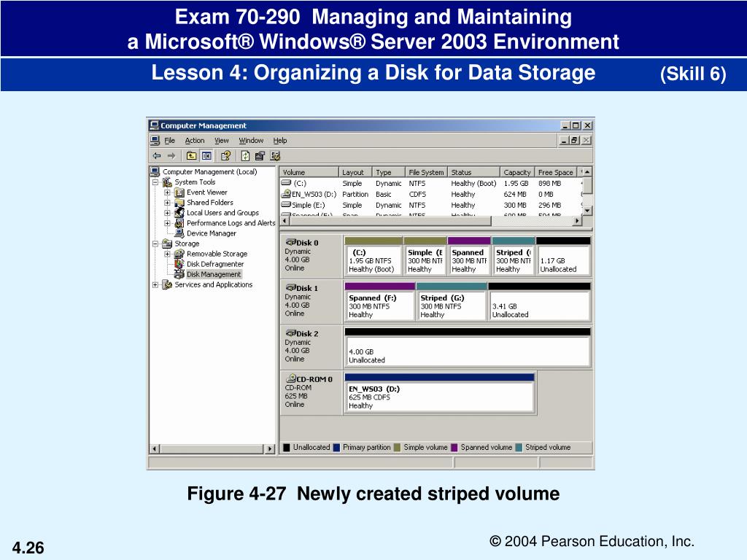Toggle the Show/Hide Console Tree icon
Image resolution: width=747 pixels, height=560 pixels.
point(206,156)
